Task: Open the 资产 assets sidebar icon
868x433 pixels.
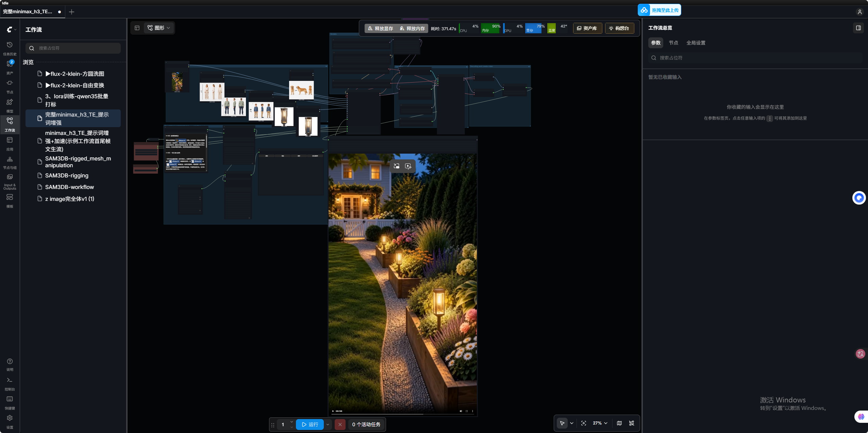Action: 10,67
